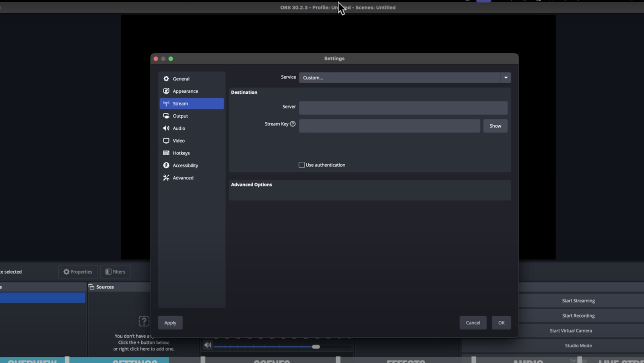The image size is (644, 363).
Task: Open the Audio settings section icon
Action: 166,128
